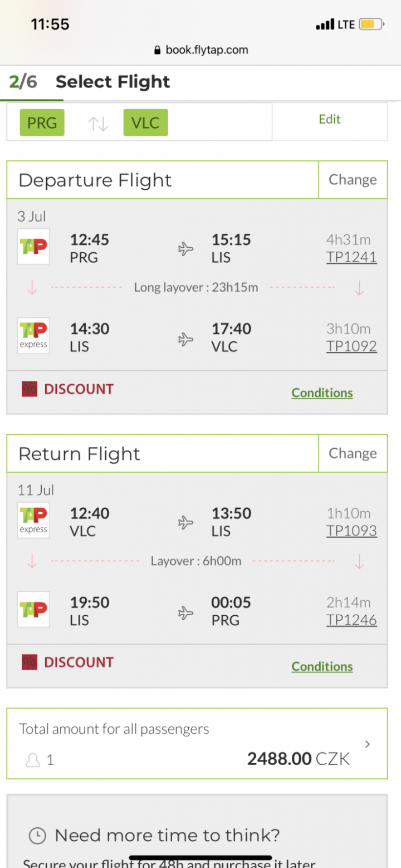This screenshot has height=868, width=401.
Task: Expand total amount details chevron
Action: click(x=367, y=744)
